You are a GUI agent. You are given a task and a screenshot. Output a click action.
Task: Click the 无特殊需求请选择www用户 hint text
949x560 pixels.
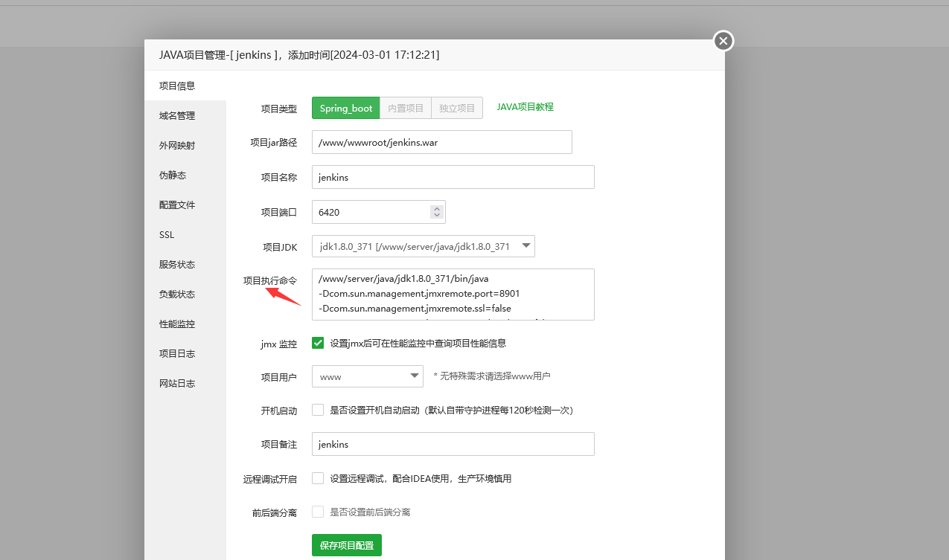492,376
